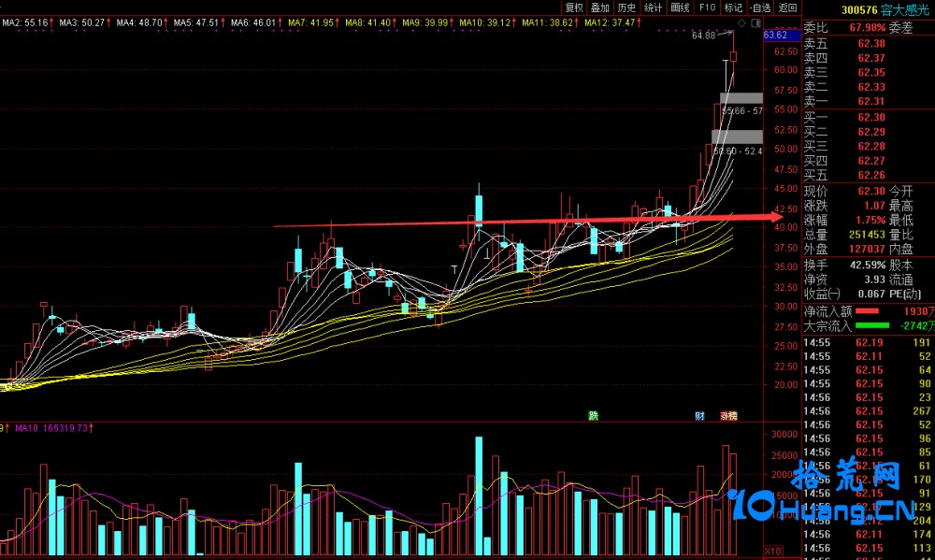This screenshot has height=560, width=935.
Task: Click 买四 price 62.27
Action: pos(871,161)
